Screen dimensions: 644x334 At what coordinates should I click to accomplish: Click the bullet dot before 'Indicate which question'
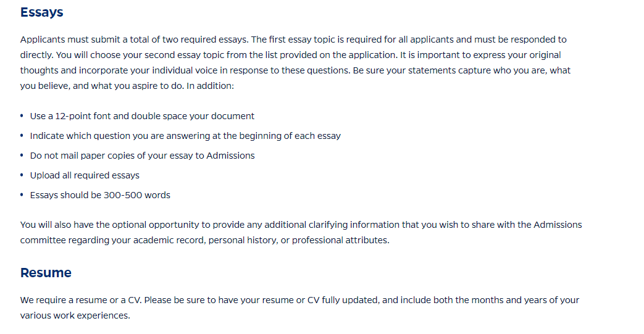(x=22, y=136)
